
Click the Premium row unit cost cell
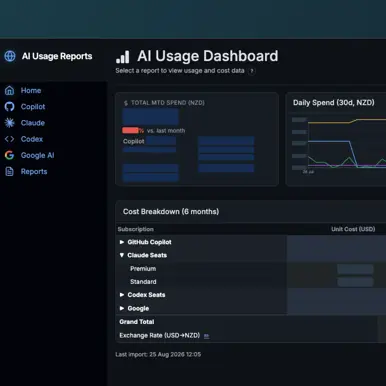point(355,269)
